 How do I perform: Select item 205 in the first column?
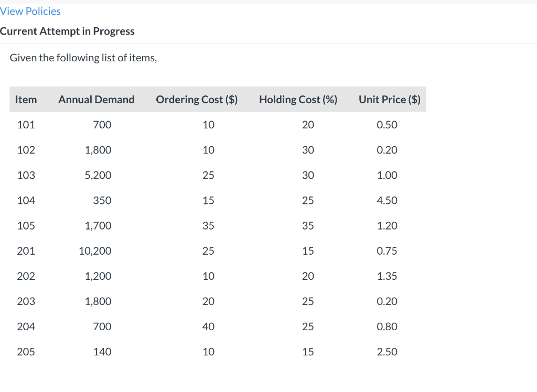click(x=26, y=352)
